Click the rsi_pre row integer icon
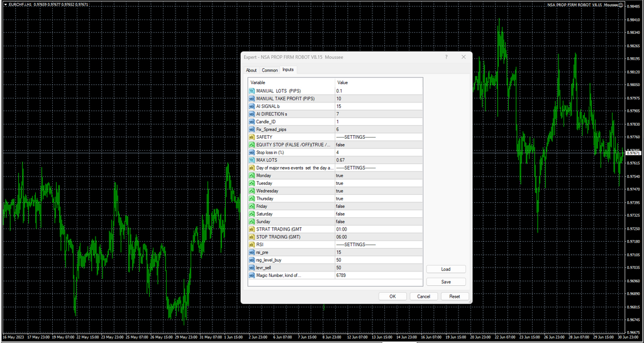This screenshot has width=644, height=343. 252,253
